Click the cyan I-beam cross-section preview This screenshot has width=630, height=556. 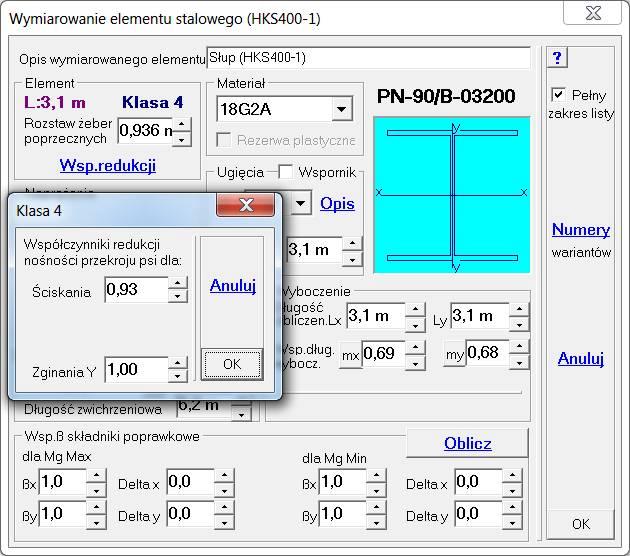click(x=452, y=195)
